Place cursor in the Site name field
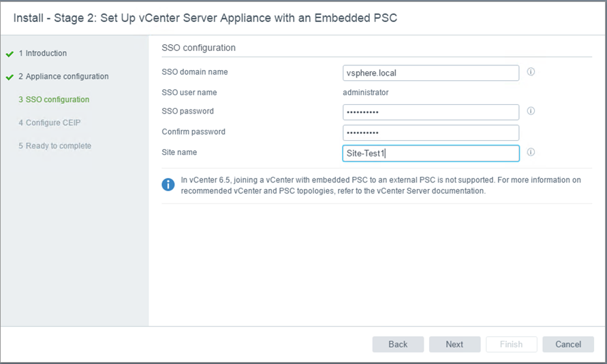This screenshot has width=607, height=364. [x=431, y=153]
